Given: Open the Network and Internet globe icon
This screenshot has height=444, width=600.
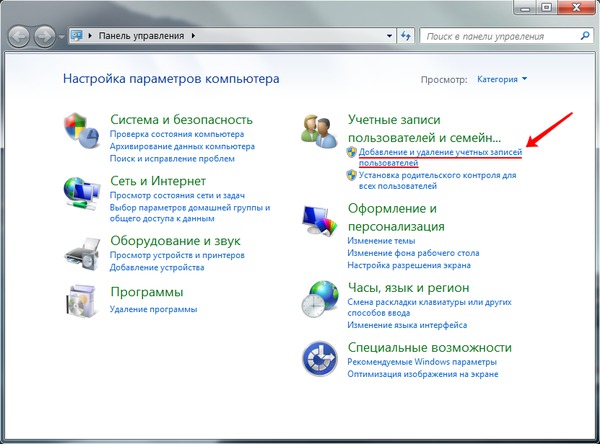Looking at the screenshot, I should pyautogui.click(x=82, y=193).
